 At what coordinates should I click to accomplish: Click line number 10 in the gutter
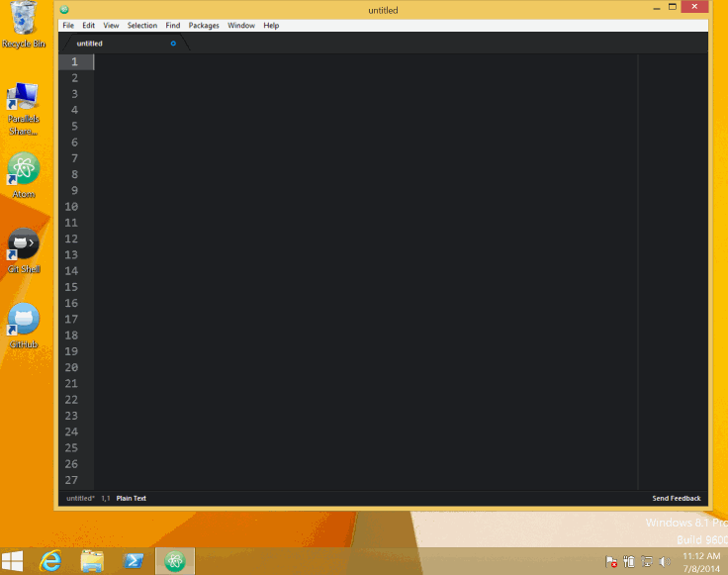(x=71, y=207)
